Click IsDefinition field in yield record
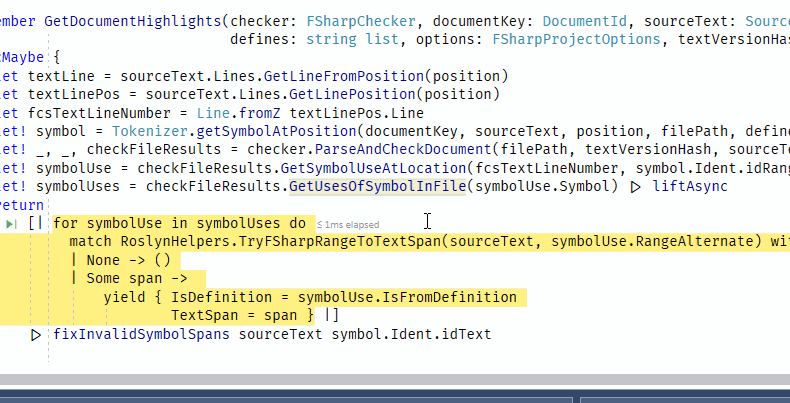Image resolution: width=790 pixels, height=403 pixels. (x=222, y=297)
